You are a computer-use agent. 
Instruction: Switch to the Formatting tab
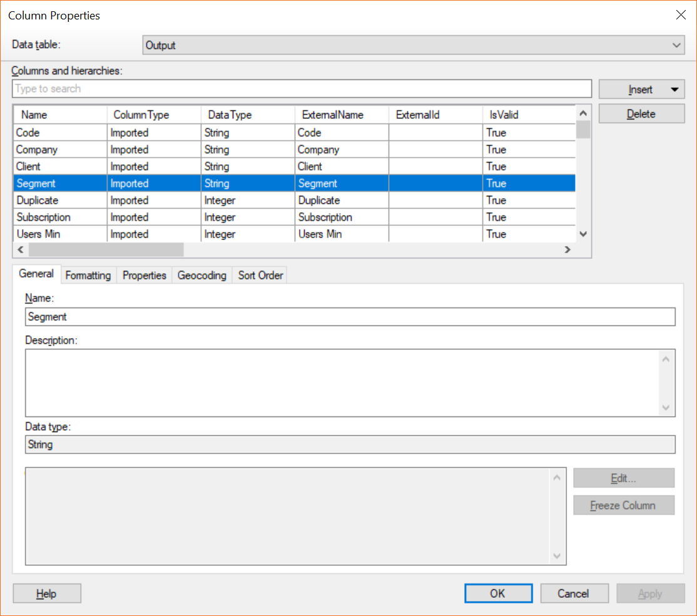pos(88,275)
